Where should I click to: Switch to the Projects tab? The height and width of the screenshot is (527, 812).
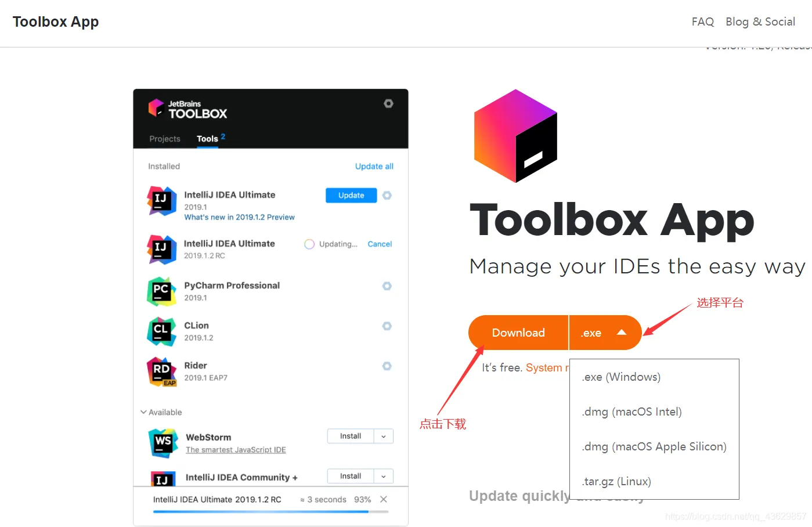point(165,139)
